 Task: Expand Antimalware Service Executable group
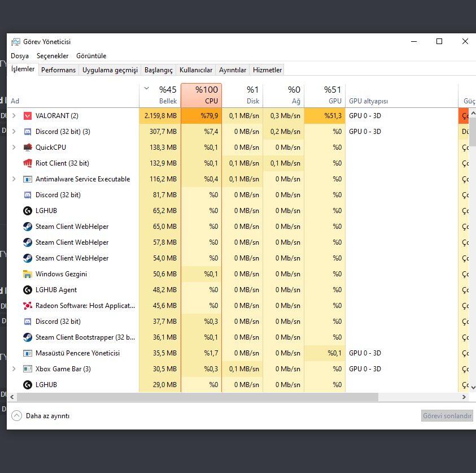point(14,179)
